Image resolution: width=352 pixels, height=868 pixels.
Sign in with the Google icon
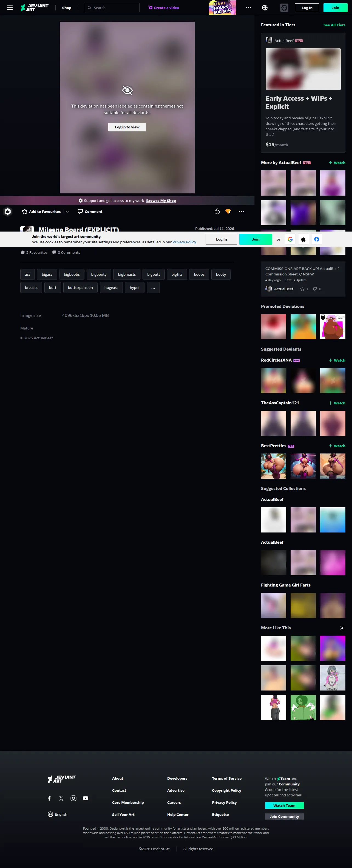click(x=290, y=239)
